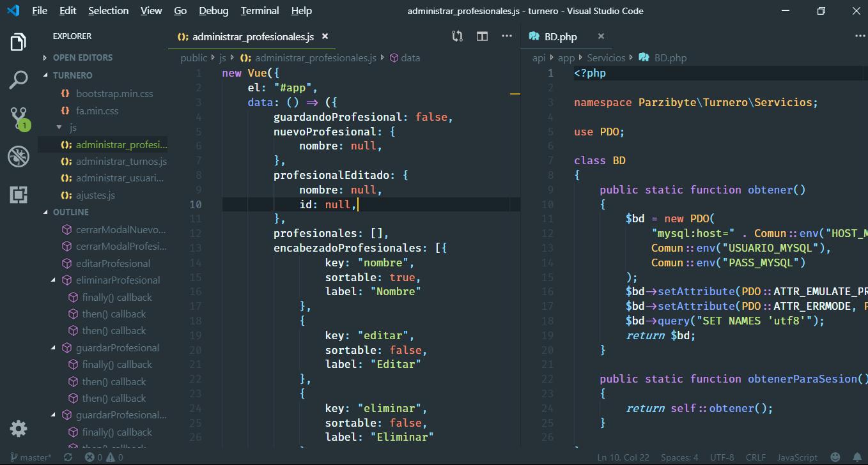Viewport: 868px width, 465px height.
Task: Open administrar_turnos.js file
Action: coord(121,162)
